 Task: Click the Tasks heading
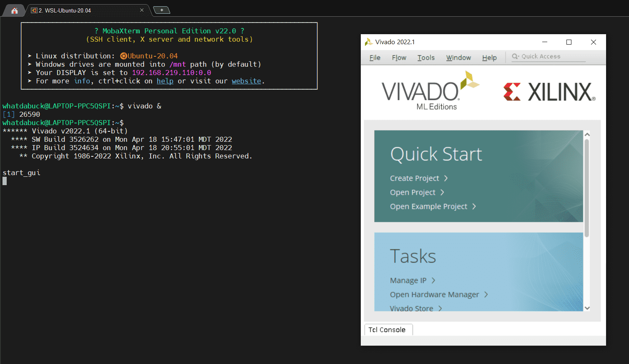pyautogui.click(x=413, y=256)
